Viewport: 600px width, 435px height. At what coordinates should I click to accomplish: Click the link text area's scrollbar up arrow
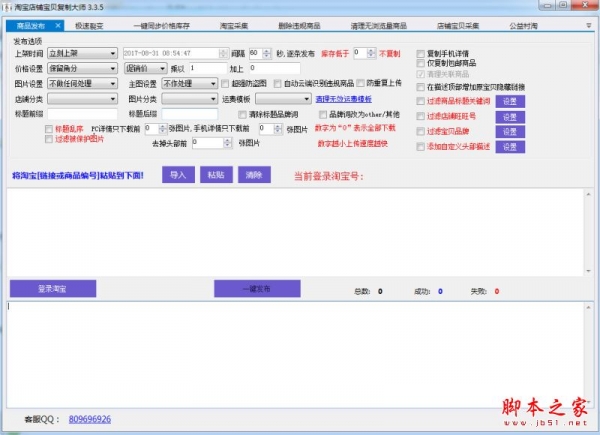click(589, 194)
